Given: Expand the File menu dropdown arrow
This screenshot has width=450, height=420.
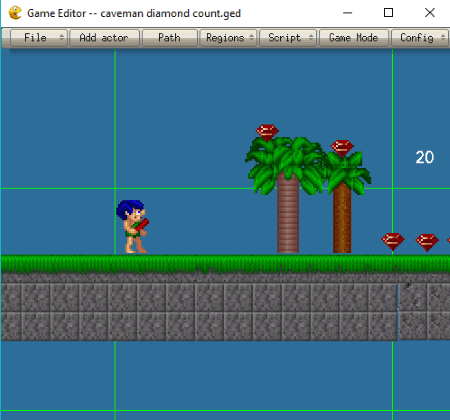Looking at the screenshot, I should click(x=61, y=37).
